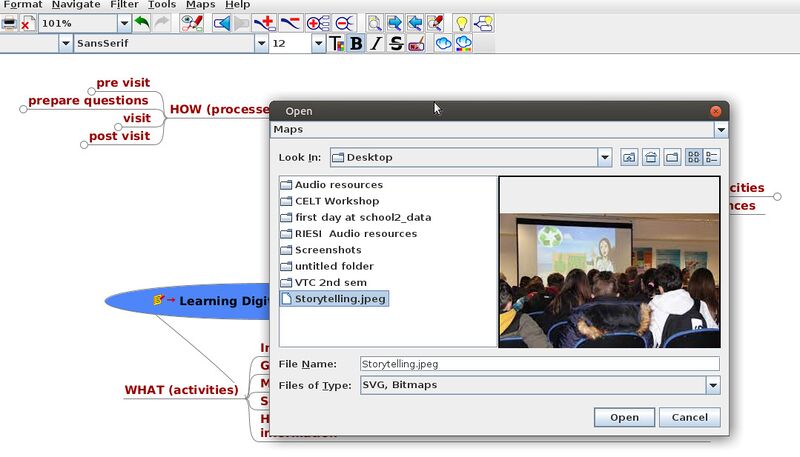The height and width of the screenshot is (457, 800).
Task: Switch file chooser to List view
Action: 693,158
